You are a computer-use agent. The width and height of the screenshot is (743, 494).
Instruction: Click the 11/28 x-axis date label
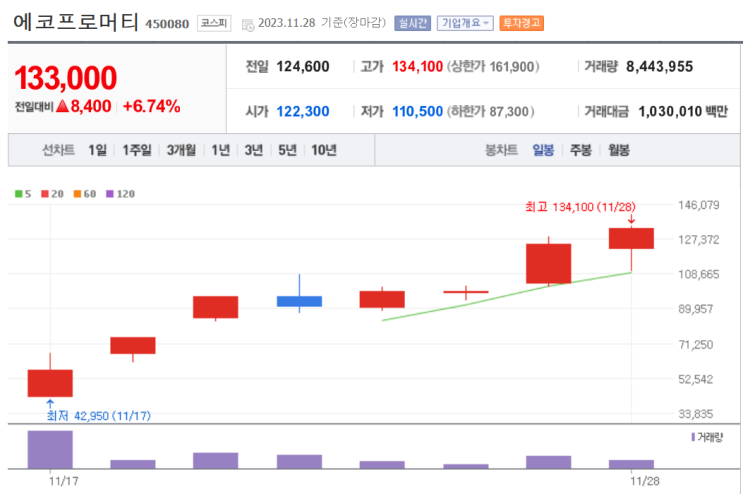[644, 481]
